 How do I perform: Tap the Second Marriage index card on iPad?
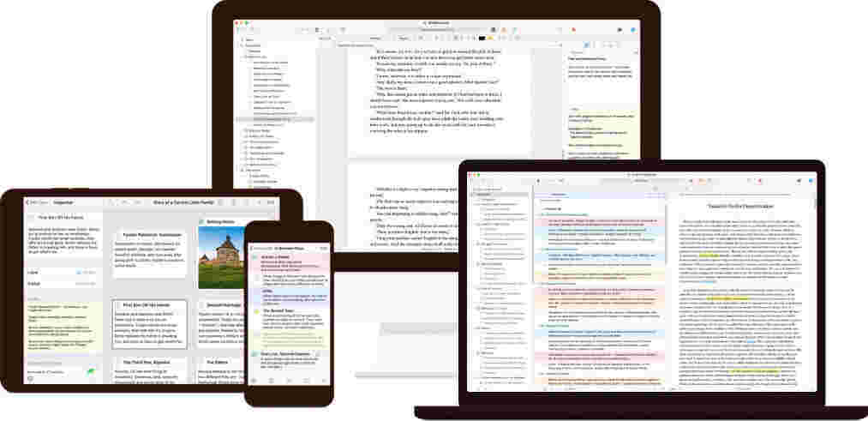point(223,324)
